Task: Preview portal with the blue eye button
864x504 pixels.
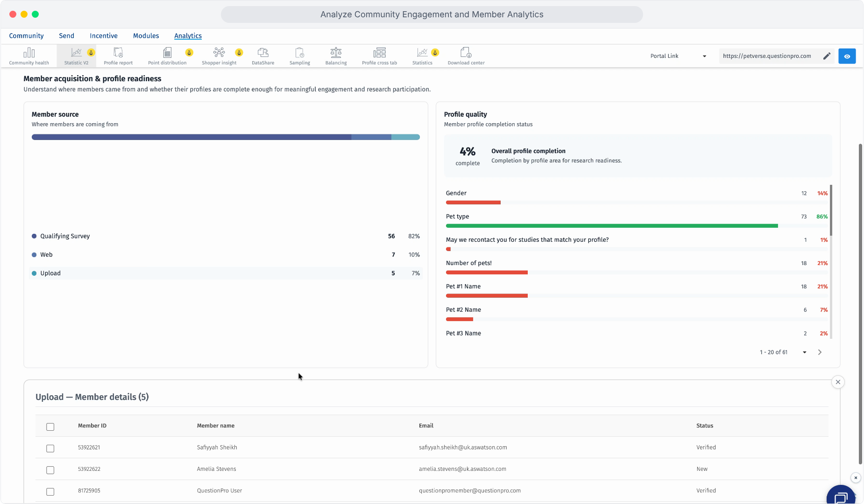Action: (x=847, y=56)
